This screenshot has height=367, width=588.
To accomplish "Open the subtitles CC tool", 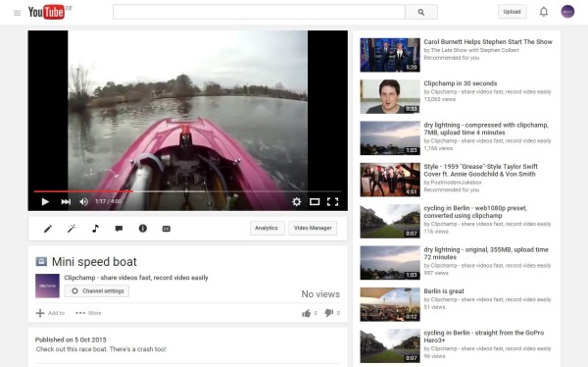I will (167, 229).
